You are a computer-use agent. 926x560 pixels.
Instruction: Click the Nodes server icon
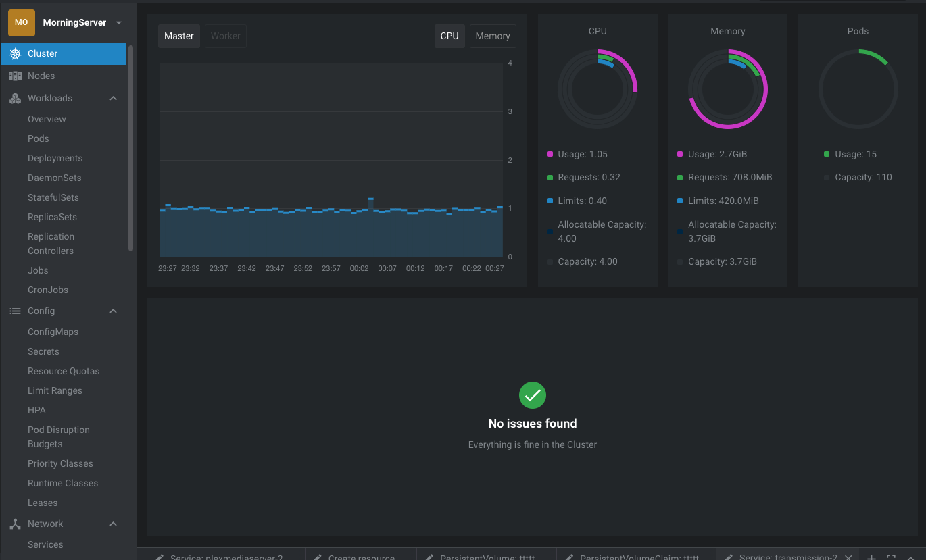(x=15, y=76)
